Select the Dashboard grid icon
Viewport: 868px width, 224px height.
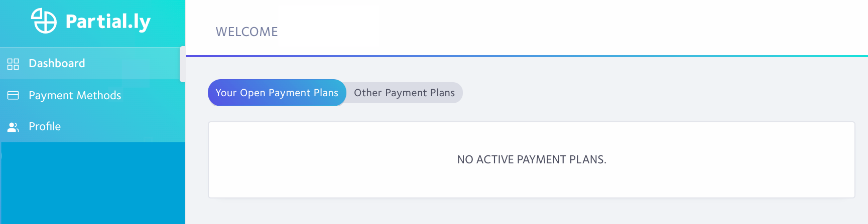(13, 64)
